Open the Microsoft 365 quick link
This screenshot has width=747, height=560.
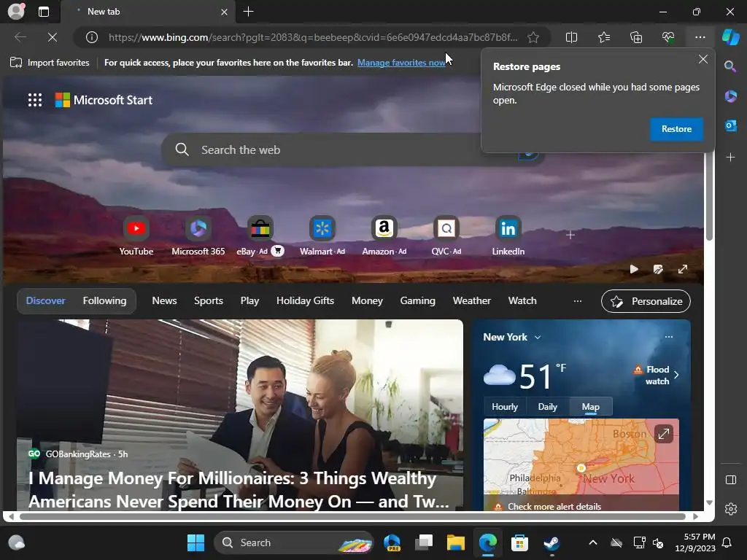click(x=198, y=236)
